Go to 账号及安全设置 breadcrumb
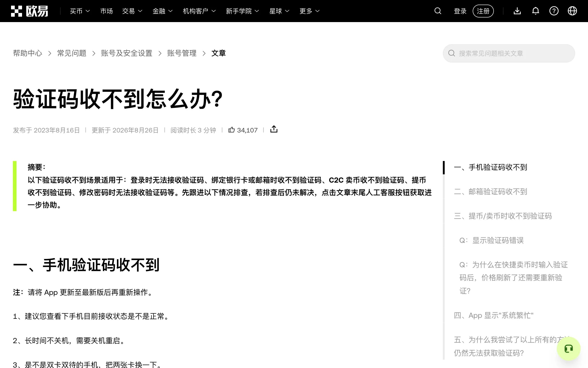The image size is (588, 368). coord(127,53)
